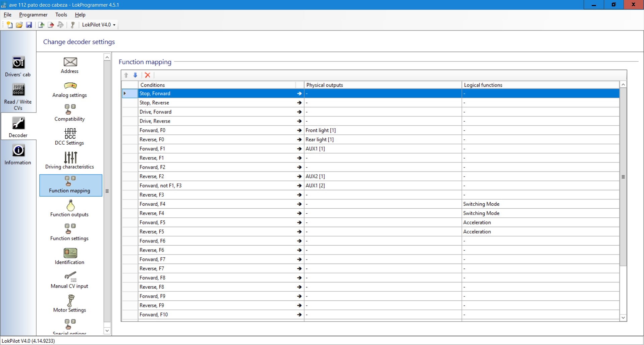The height and width of the screenshot is (345, 644).
Task: Click Conditions column header
Action: coord(217,85)
